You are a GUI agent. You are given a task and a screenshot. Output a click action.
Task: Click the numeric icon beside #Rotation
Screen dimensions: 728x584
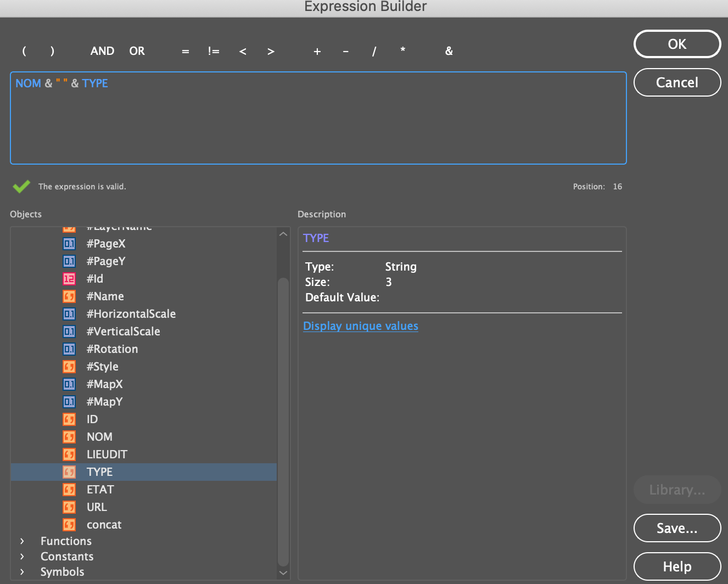click(69, 349)
